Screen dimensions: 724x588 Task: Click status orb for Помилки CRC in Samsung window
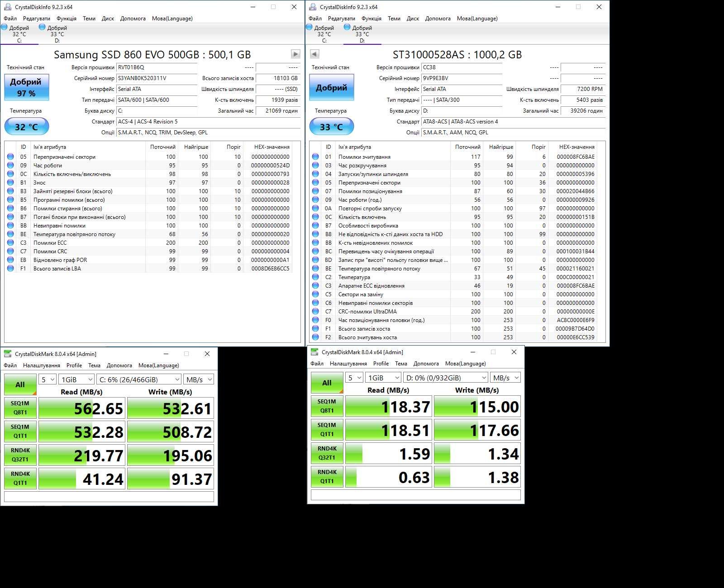pyautogui.click(x=10, y=251)
